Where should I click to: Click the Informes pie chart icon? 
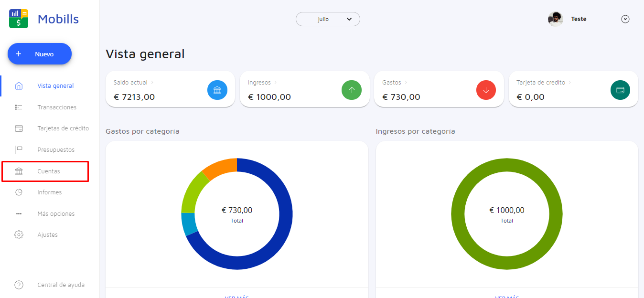(19, 192)
